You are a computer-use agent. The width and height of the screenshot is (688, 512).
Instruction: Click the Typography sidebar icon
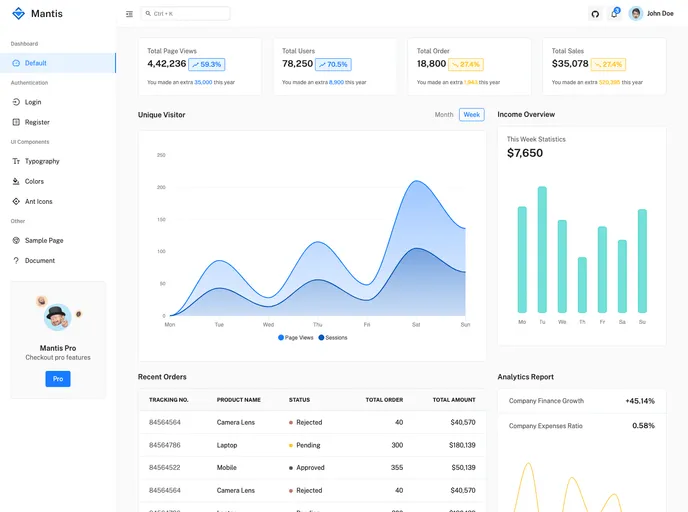[x=16, y=161]
